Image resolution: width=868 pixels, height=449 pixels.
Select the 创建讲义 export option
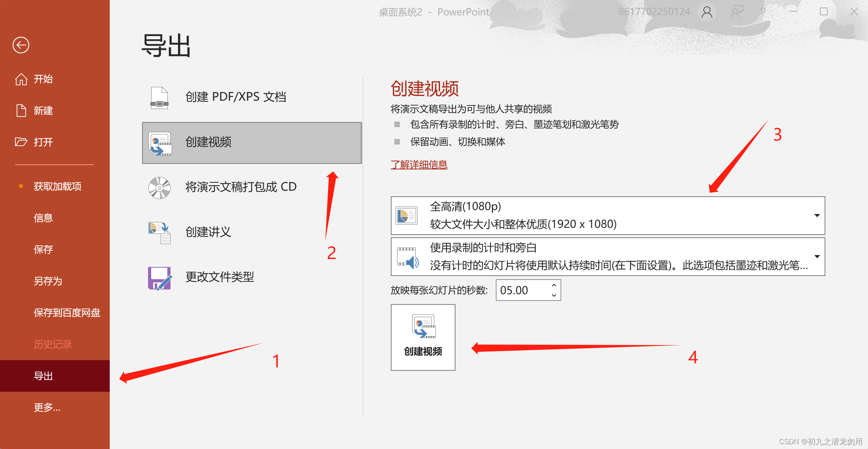pyautogui.click(x=252, y=232)
